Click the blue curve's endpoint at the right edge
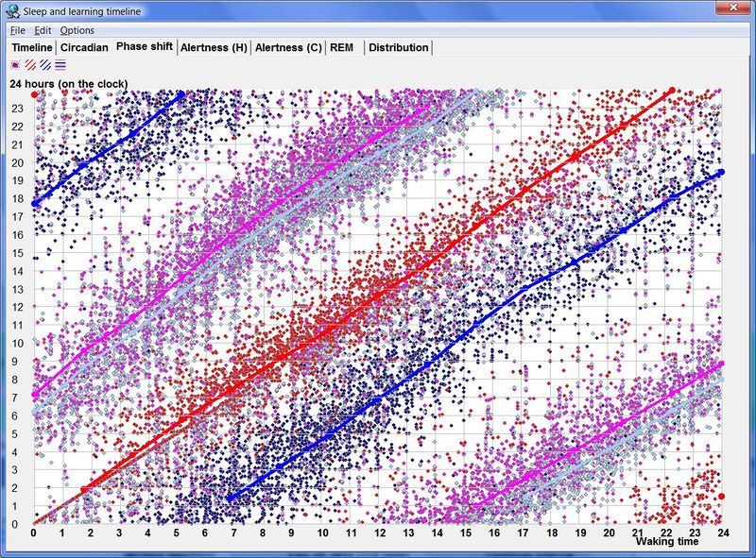Screen dimensions: 756x558 (721, 173)
